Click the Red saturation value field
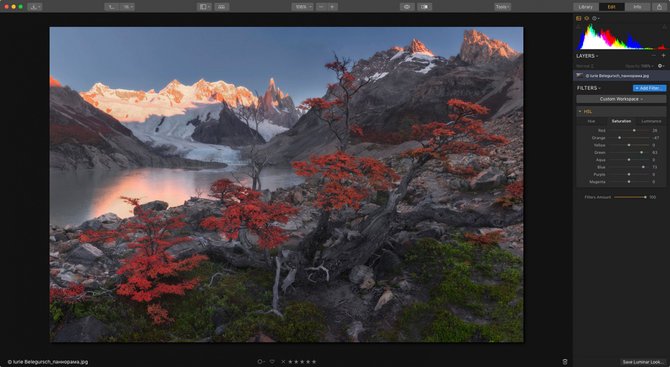The image size is (670, 367). [655, 130]
